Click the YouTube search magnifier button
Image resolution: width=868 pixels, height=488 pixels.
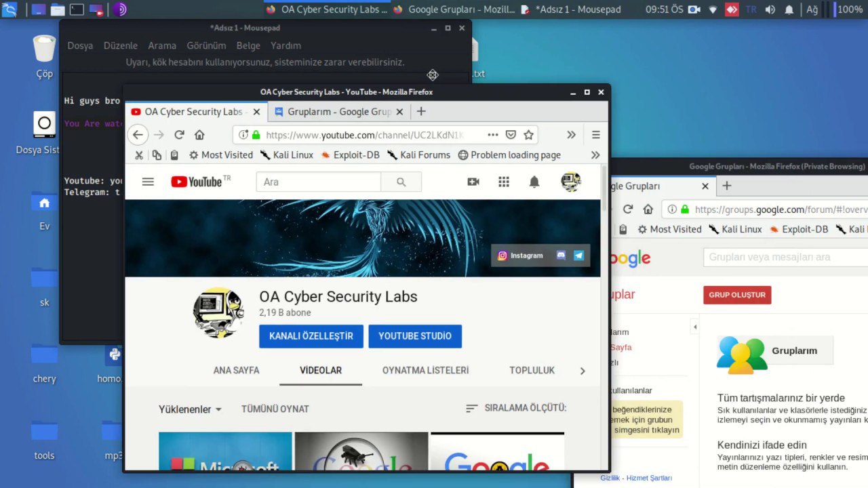(x=401, y=182)
